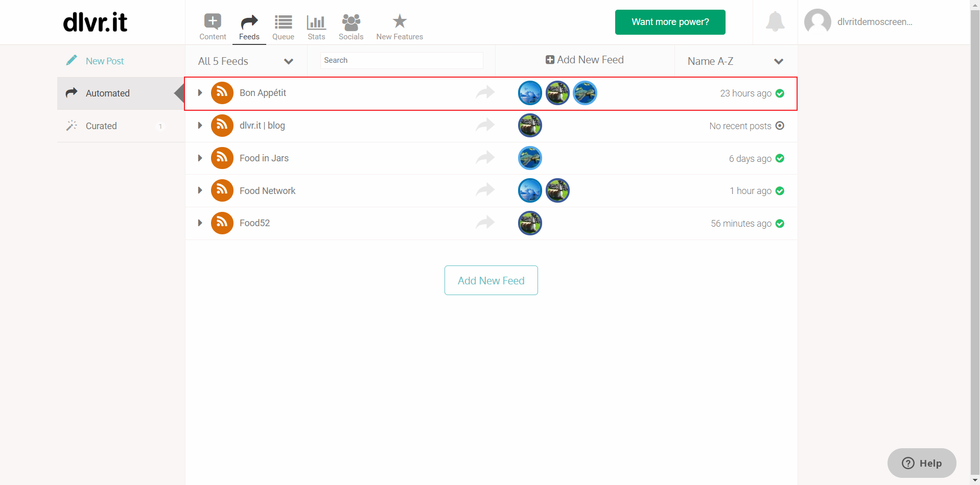Click the social avatar in dlvr.it blog row
980x485 pixels.
(x=530, y=126)
